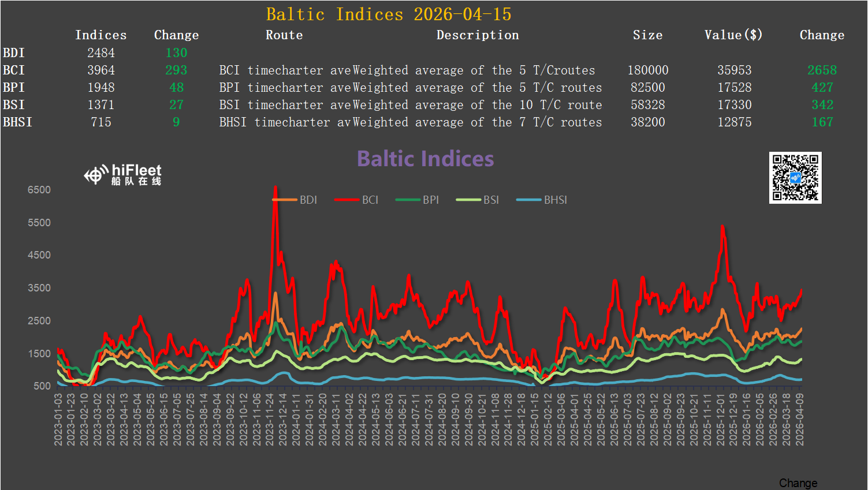
Task: Click the Route column header
Action: pos(284,35)
